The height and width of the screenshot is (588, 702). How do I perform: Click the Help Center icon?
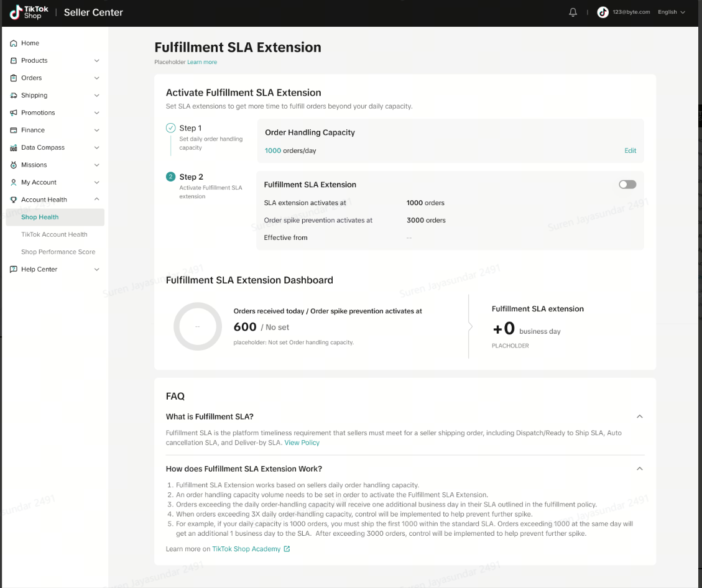[x=14, y=270]
